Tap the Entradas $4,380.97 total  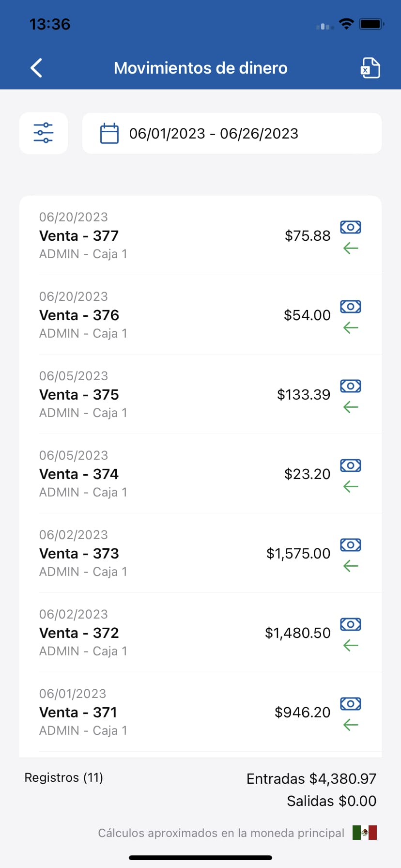pos(311,779)
